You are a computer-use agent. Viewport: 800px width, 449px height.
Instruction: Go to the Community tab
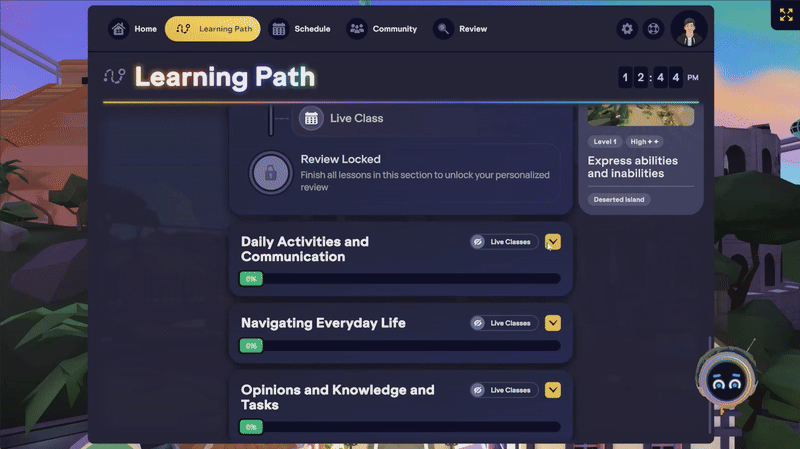[x=382, y=29]
